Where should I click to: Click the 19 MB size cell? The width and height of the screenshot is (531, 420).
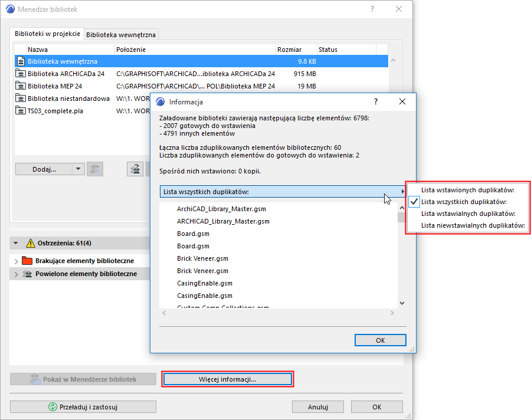pos(307,86)
